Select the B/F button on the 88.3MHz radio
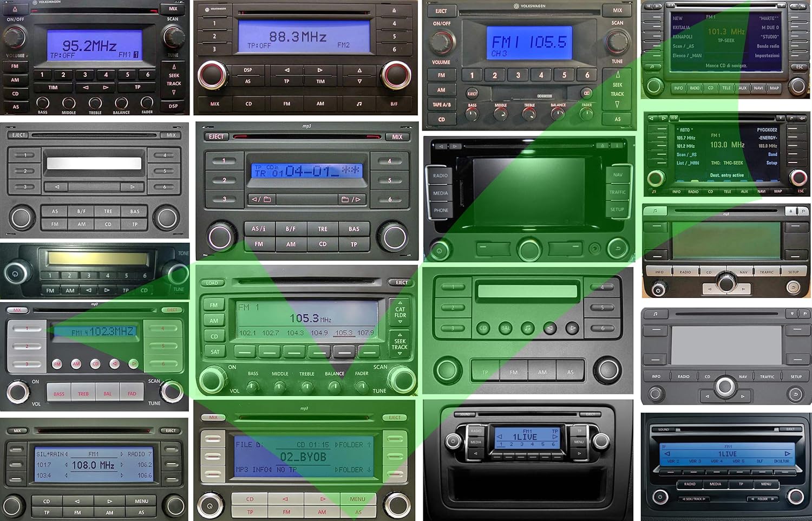 click(394, 103)
